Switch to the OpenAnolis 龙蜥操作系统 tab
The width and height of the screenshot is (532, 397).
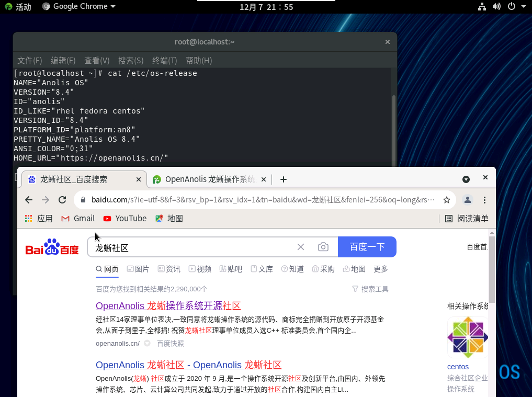pos(209,179)
